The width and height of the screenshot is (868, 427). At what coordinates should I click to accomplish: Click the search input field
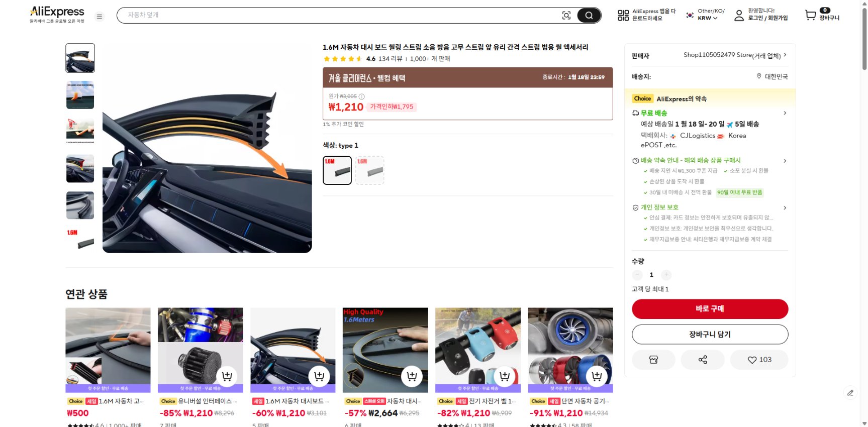coord(342,16)
